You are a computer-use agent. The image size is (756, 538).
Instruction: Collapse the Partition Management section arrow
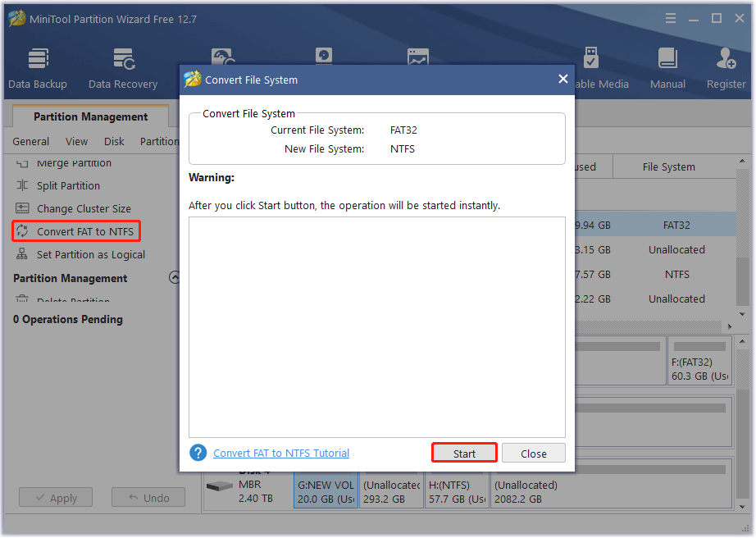175,278
